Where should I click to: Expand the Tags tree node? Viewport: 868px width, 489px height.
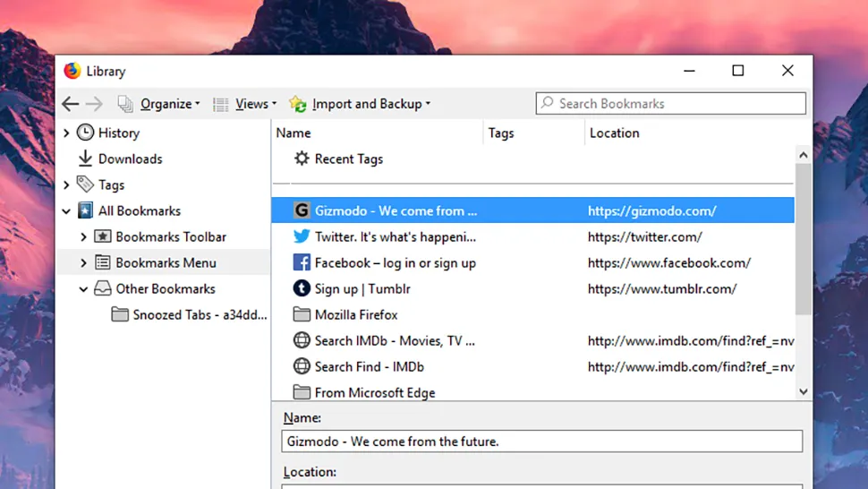66,185
